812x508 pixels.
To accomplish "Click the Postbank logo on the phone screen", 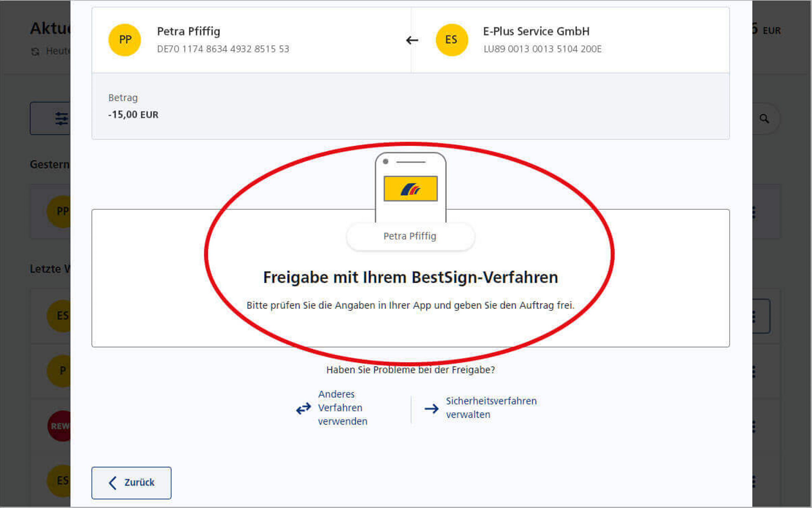I will point(411,189).
